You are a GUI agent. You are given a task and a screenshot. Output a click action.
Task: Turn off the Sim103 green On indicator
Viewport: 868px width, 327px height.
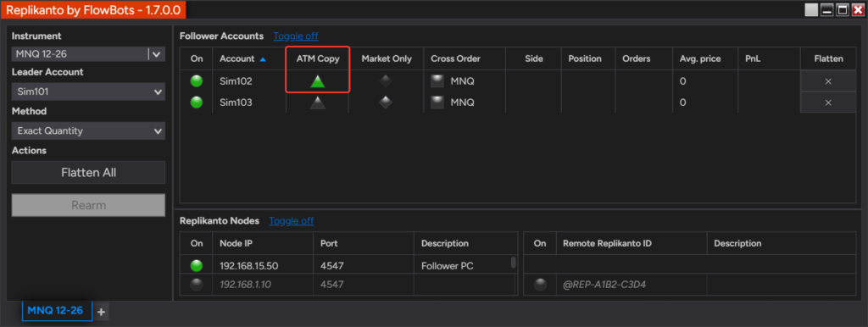pyautogui.click(x=197, y=103)
